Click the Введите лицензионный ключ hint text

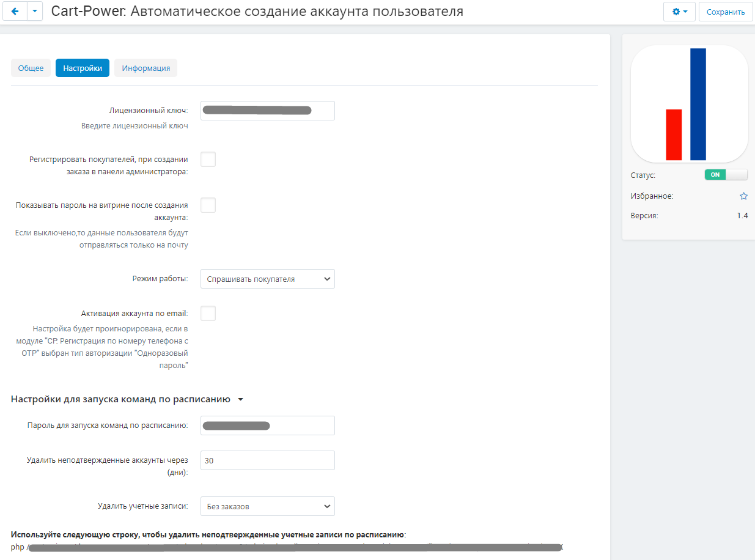134,126
